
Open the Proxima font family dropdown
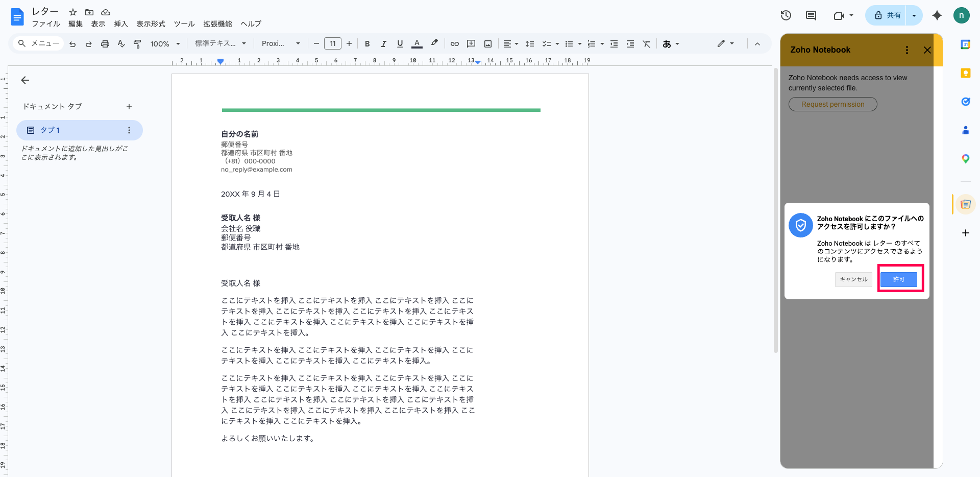coord(281,44)
